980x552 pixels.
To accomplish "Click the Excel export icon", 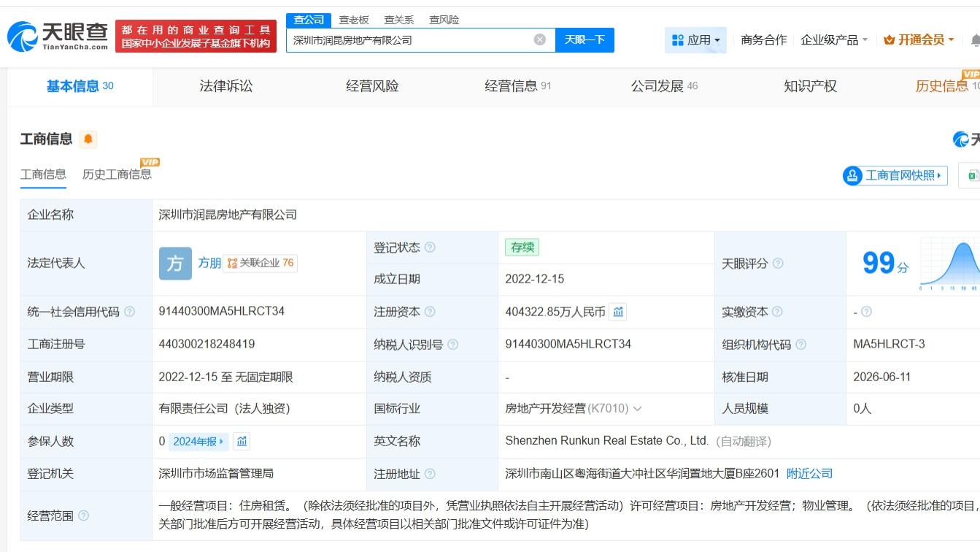I will 972,175.
